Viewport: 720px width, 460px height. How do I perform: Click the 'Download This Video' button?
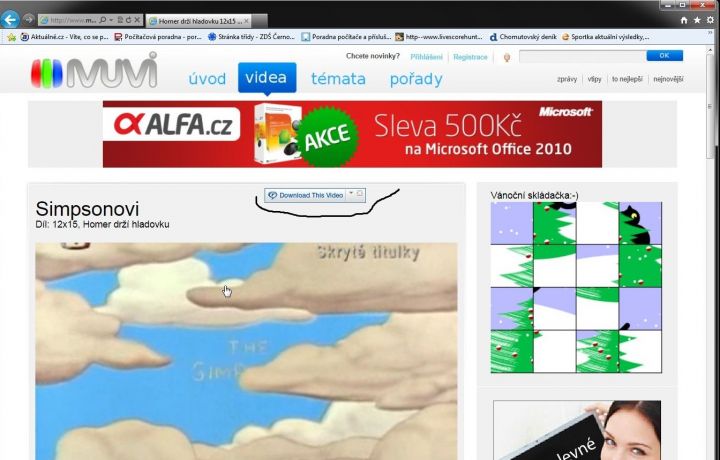click(306, 195)
